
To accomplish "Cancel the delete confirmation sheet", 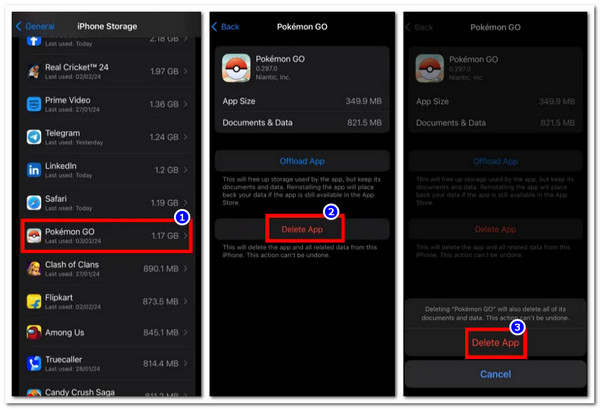I will coord(496,375).
